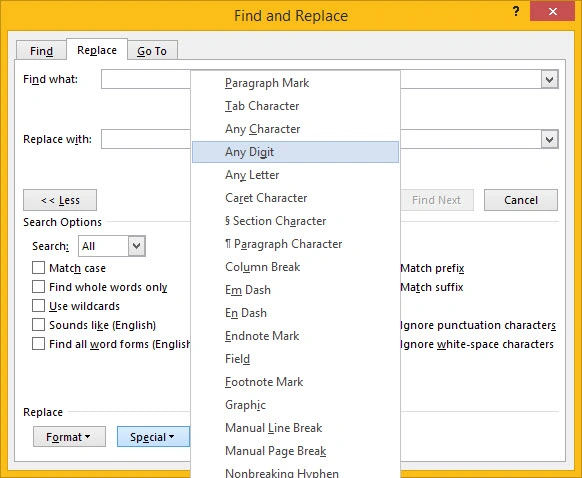Click the help question mark icon

click(x=516, y=12)
